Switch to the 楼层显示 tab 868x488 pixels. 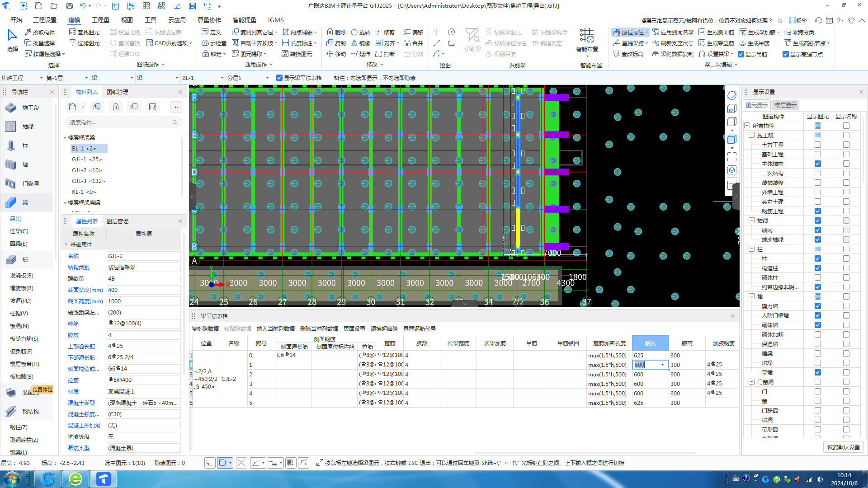tap(786, 105)
